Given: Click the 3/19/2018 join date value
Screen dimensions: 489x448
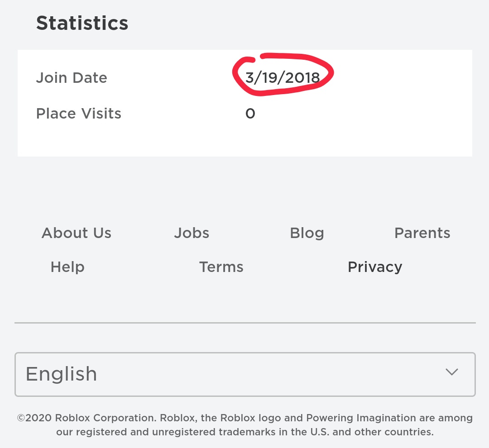Looking at the screenshot, I should (x=283, y=78).
